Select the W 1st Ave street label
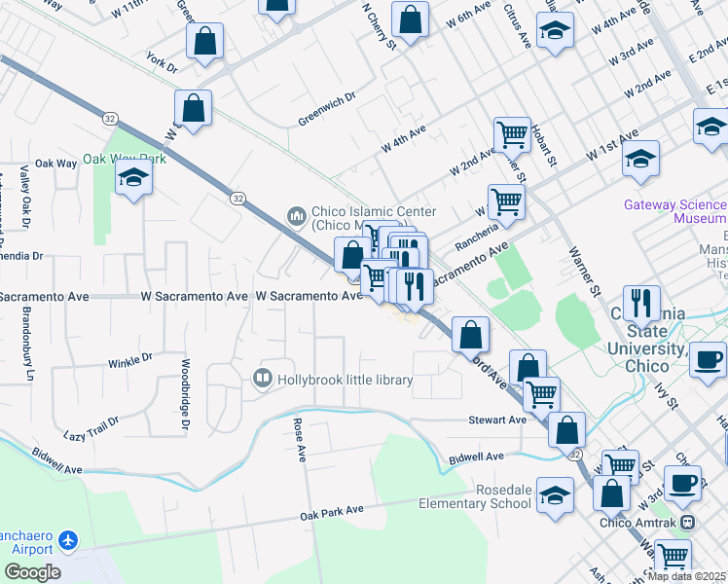This screenshot has width=728, height=584. 612,145
